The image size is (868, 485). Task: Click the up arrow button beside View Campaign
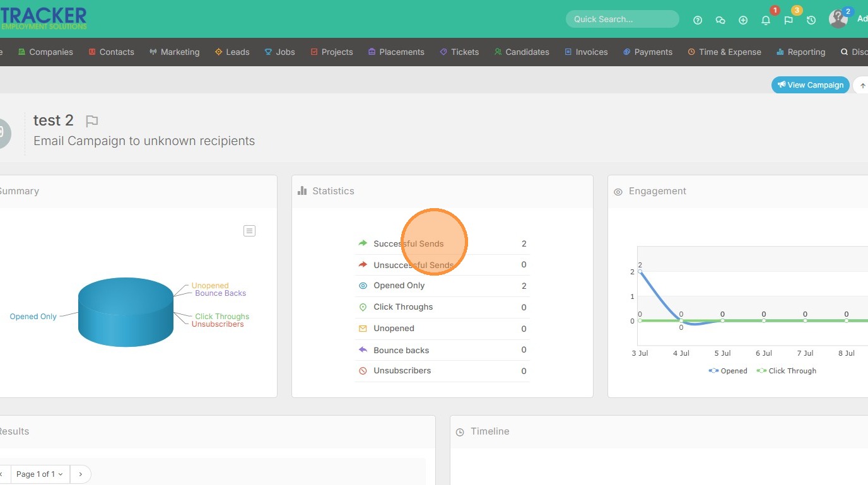tap(862, 85)
